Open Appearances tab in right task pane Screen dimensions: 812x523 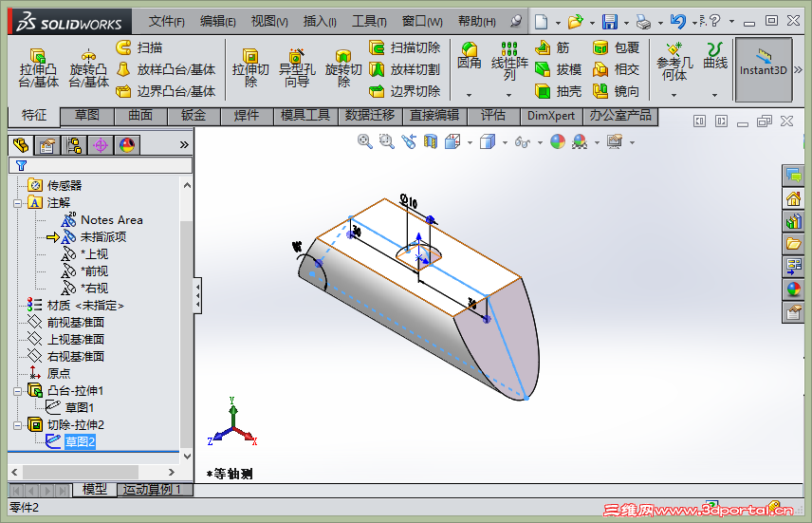(x=793, y=290)
